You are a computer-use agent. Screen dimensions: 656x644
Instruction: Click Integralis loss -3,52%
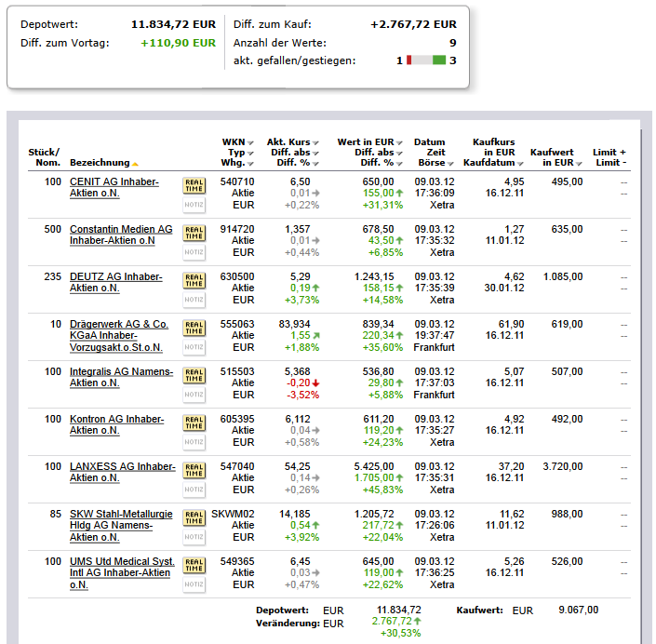[303, 395]
